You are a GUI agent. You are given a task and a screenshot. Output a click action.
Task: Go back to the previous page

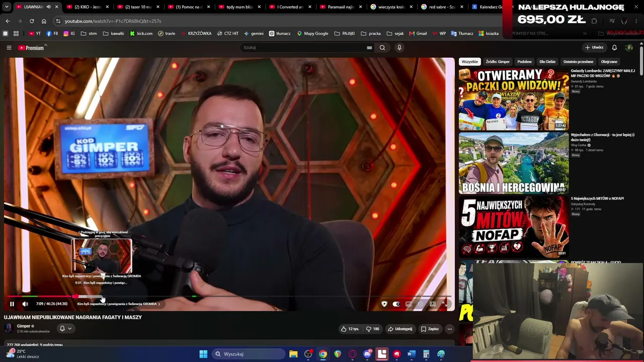point(8,21)
